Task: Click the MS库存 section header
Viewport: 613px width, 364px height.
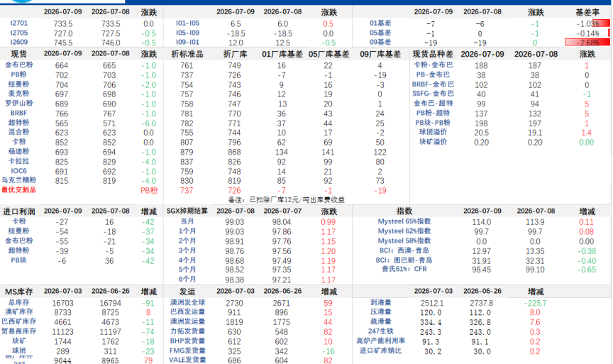Action: point(18,292)
